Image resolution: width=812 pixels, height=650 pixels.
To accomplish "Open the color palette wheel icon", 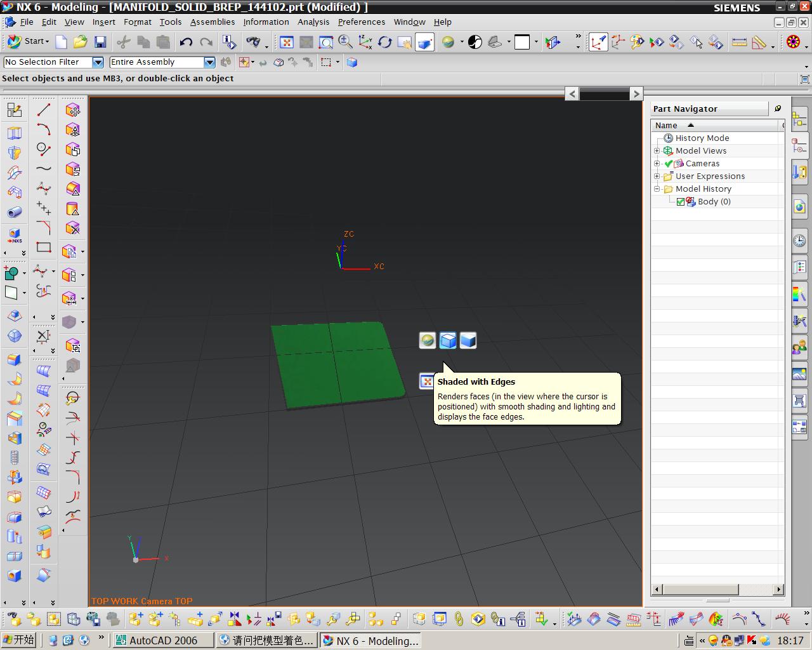I will (793, 42).
